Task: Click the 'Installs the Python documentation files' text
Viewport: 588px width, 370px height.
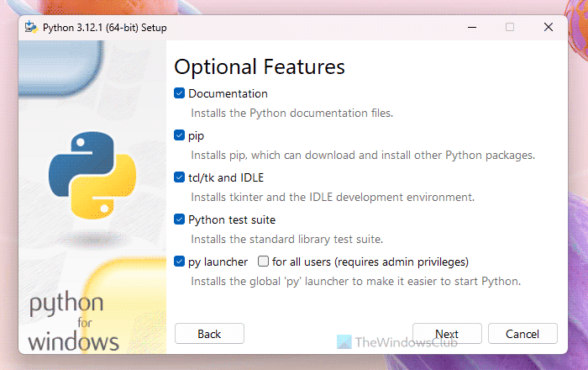Action: [x=291, y=113]
